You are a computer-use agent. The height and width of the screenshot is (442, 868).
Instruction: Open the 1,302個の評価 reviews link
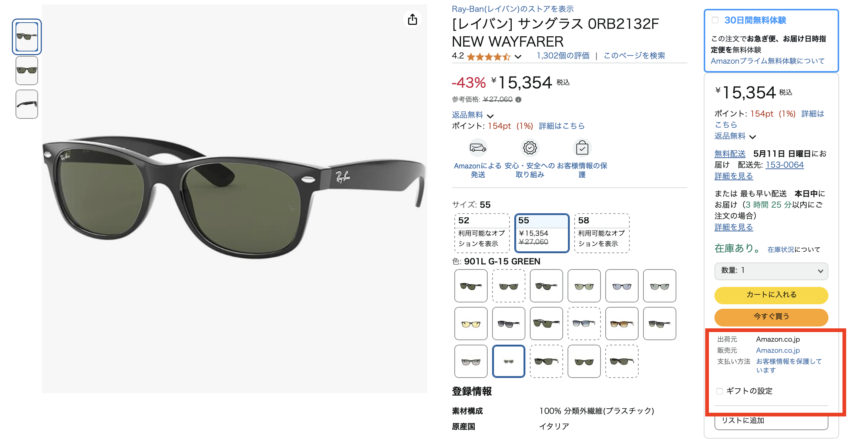[563, 56]
